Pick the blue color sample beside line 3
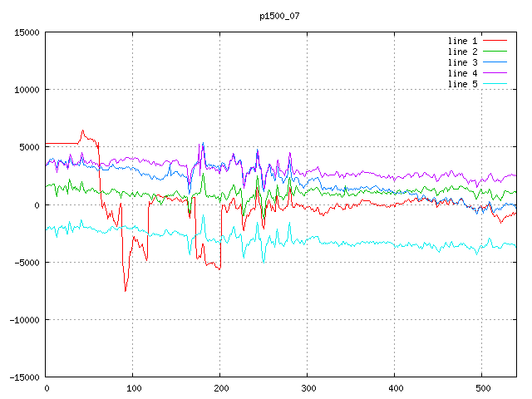Viewport: 532px width, 399px height. click(x=495, y=62)
